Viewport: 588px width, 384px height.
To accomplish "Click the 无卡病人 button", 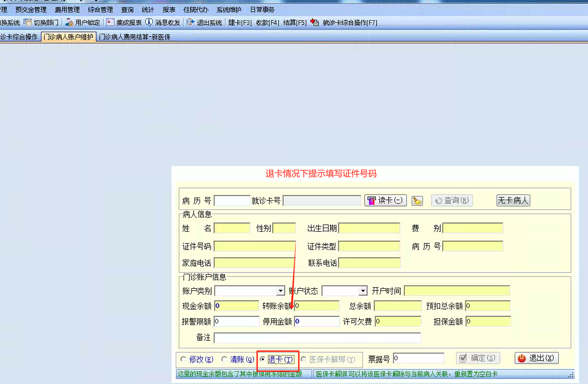I will [x=513, y=200].
